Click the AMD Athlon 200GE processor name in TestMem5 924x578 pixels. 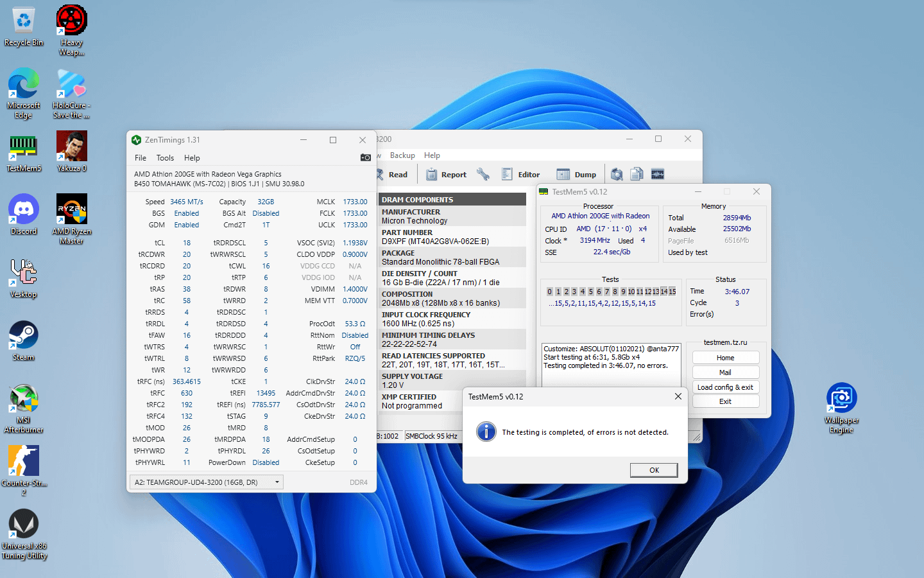[601, 216]
